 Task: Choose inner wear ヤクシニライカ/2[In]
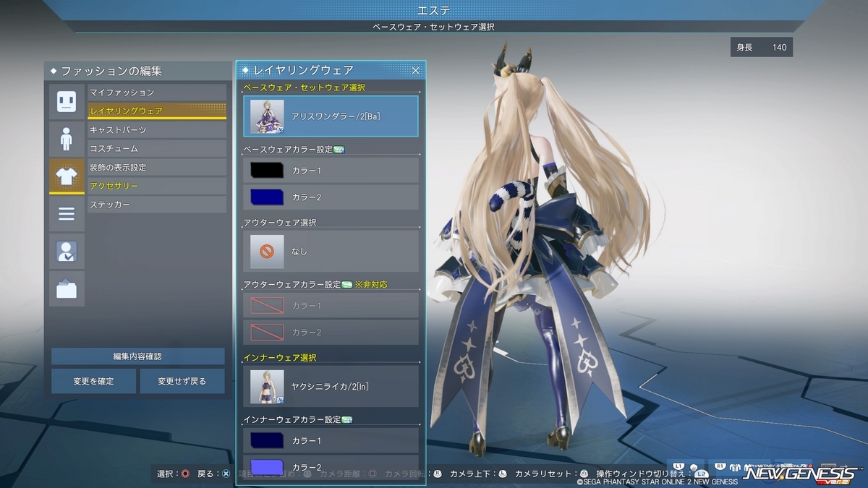pyautogui.click(x=331, y=386)
